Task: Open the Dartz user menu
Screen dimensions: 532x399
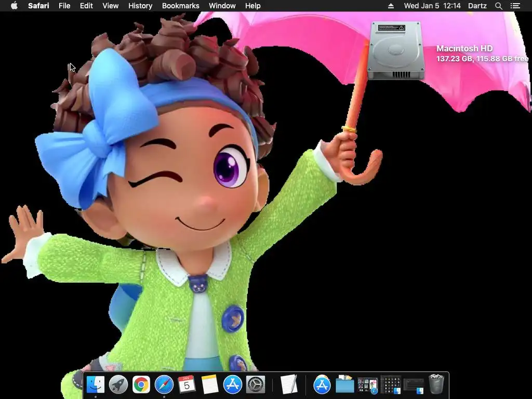Action: [477, 6]
